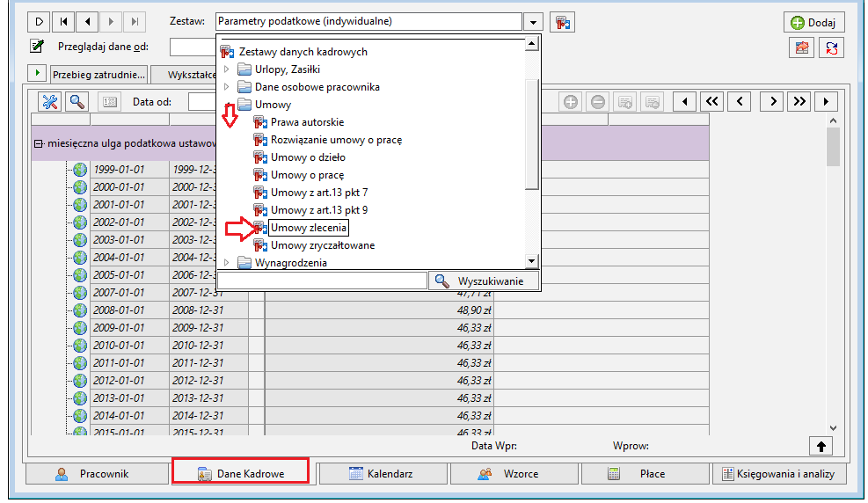Image resolution: width=868 pixels, height=503 pixels.
Task: Click the double-right fast-forward grid navigation button
Action: tap(799, 101)
